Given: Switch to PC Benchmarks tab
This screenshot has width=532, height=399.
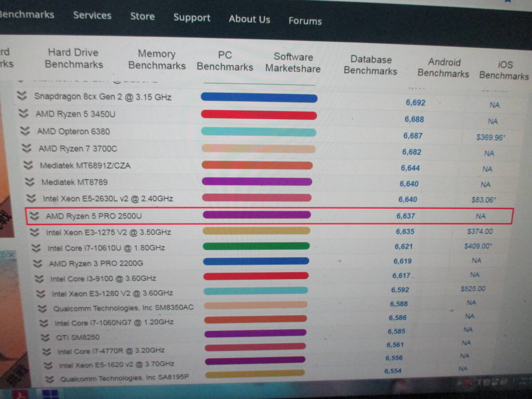Looking at the screenshot, I should point(225,61).
